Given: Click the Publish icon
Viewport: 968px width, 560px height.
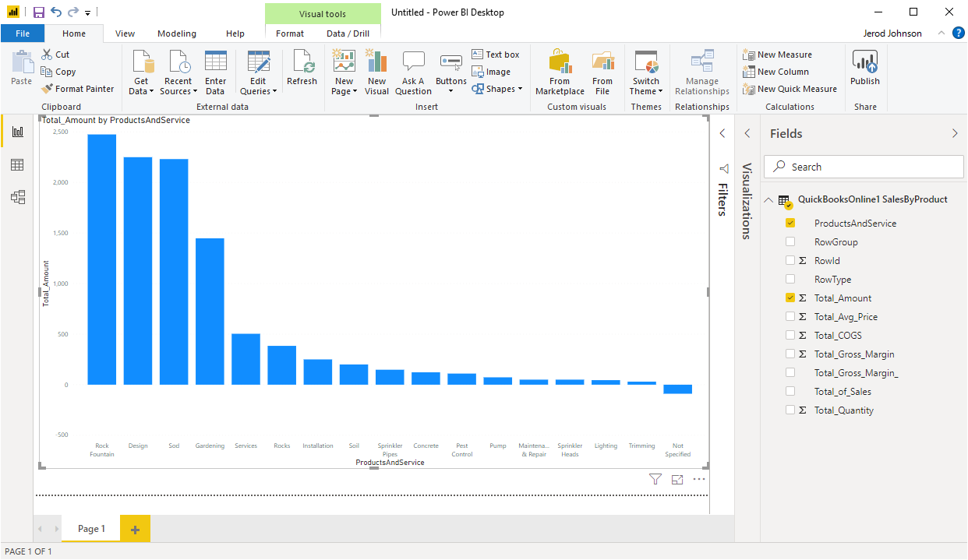Looking at the screenshot, I should (864, 63).
